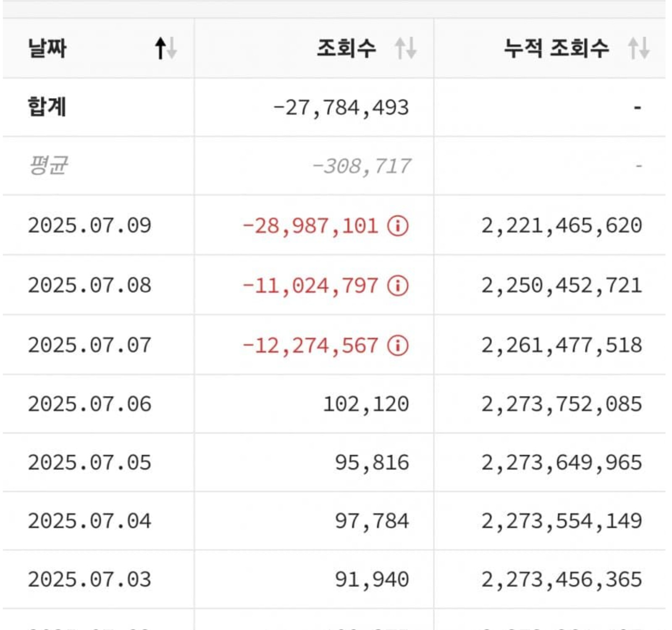Click the 날짜 column header text
The image size is (672, 630).
pos(47,48)
